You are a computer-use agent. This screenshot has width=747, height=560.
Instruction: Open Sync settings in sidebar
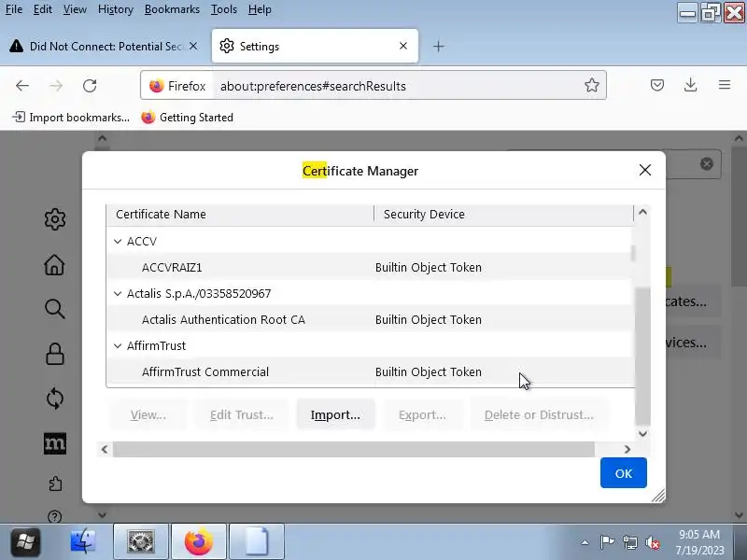pyautogui.click(x=55, y=399)
